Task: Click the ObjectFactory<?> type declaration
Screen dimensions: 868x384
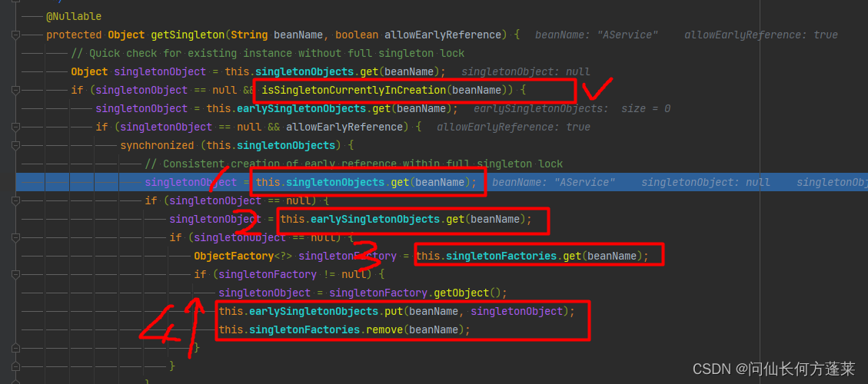Action: (x=242, y=257)
